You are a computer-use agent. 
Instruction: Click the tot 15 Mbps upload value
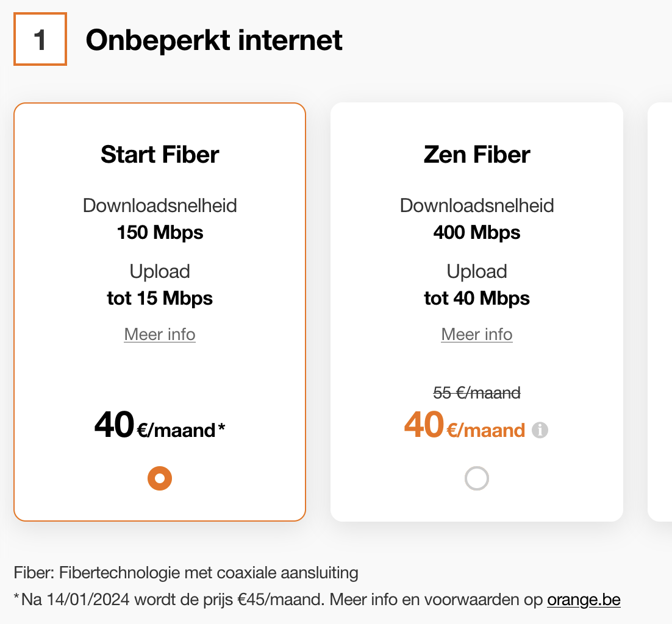click(160, 299)
